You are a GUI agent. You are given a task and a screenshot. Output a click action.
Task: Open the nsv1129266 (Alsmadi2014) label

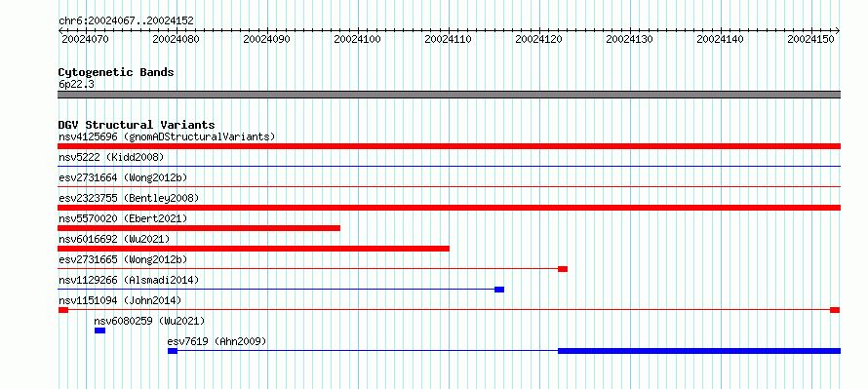[129, 280]
